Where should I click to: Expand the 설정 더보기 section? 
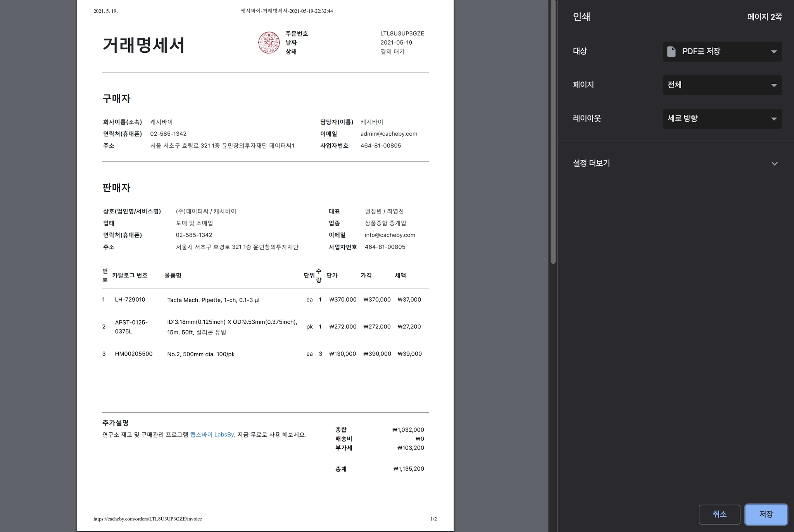tap(676, 163)
